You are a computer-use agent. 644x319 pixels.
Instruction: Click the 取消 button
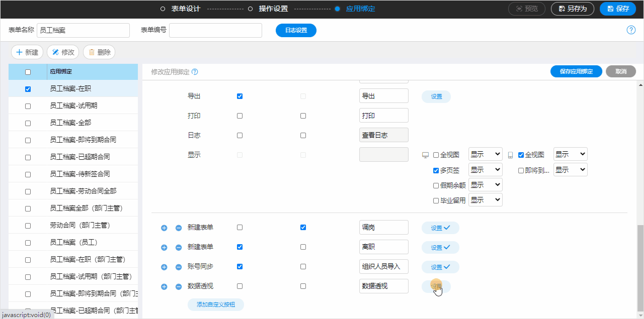click(621, 71)
